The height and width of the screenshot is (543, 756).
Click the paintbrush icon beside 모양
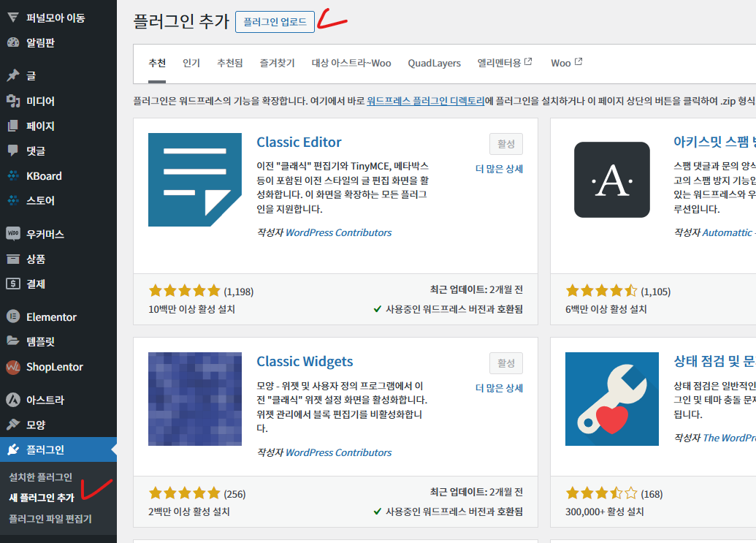tap(13, 425)
